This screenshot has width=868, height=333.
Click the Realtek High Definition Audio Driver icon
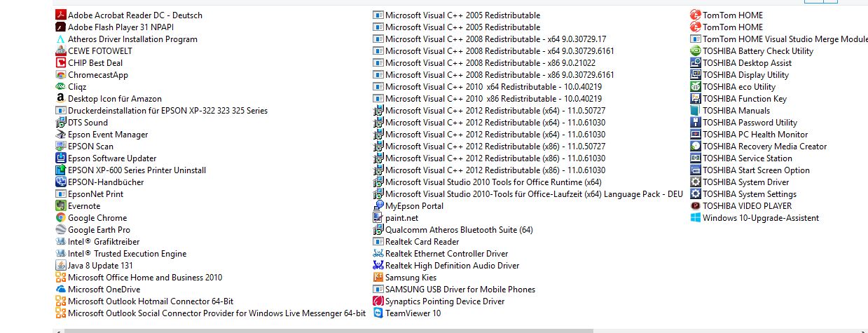click(378, 265)
